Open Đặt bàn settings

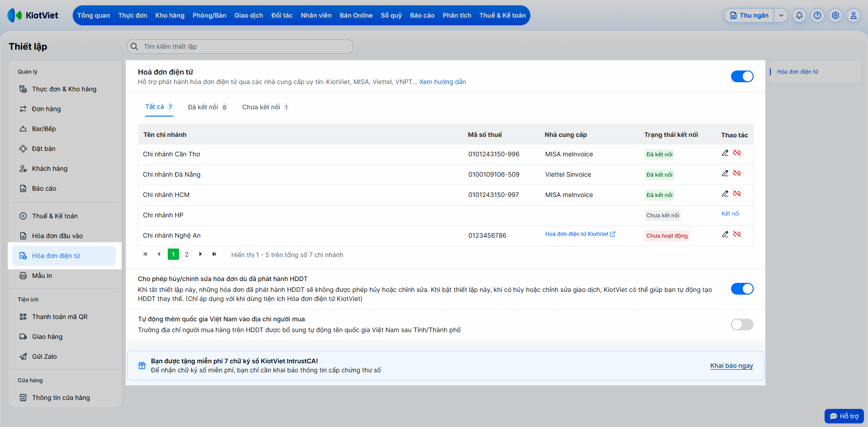click(x=64, y=149)
